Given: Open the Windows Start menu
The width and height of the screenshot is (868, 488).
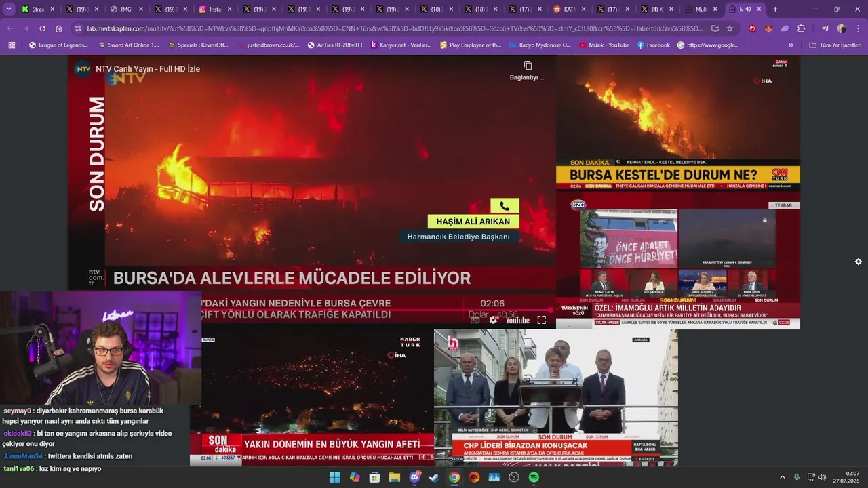Looking at the screenshot, I should pos(334,477).
